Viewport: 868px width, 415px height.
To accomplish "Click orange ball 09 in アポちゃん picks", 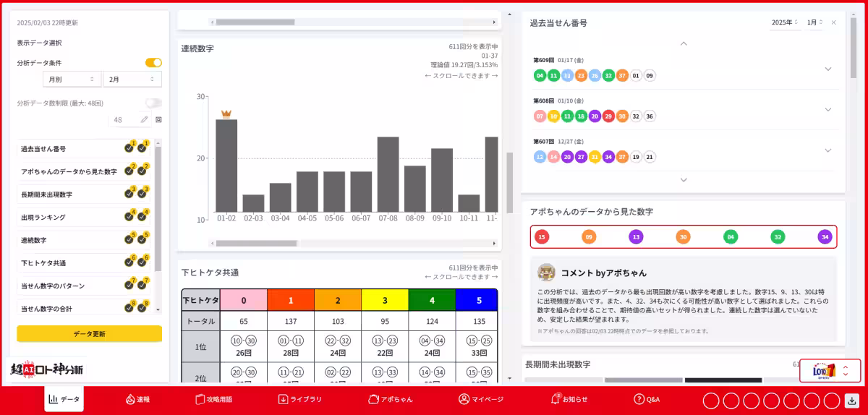I will click(589, 236).
